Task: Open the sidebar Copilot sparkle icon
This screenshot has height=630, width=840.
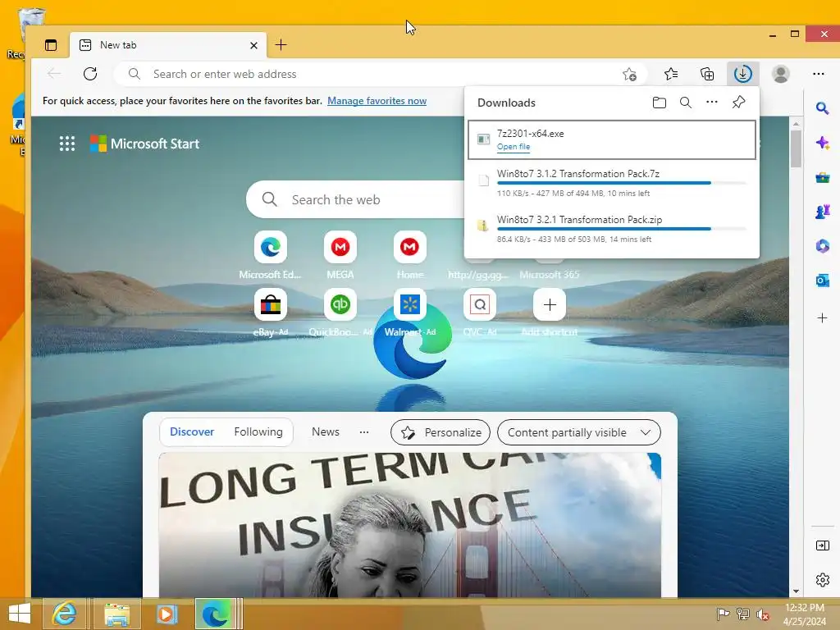Action: 822,143
